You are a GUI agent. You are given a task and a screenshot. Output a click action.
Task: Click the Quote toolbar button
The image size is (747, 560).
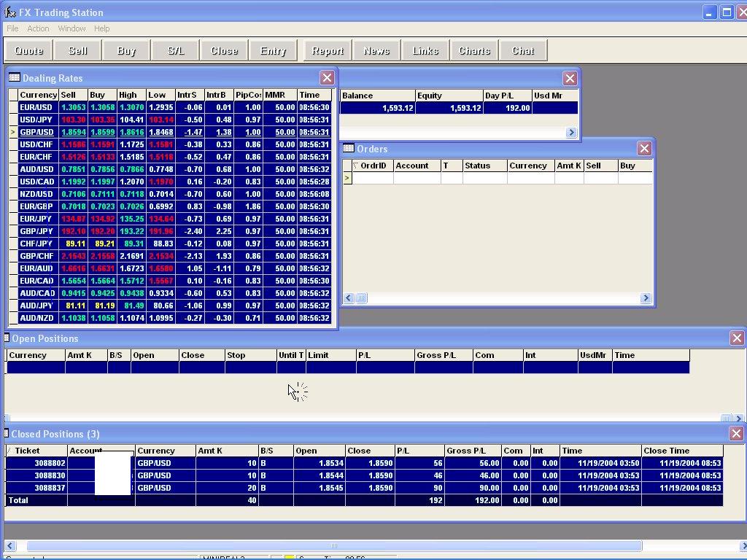pos(28,50)
